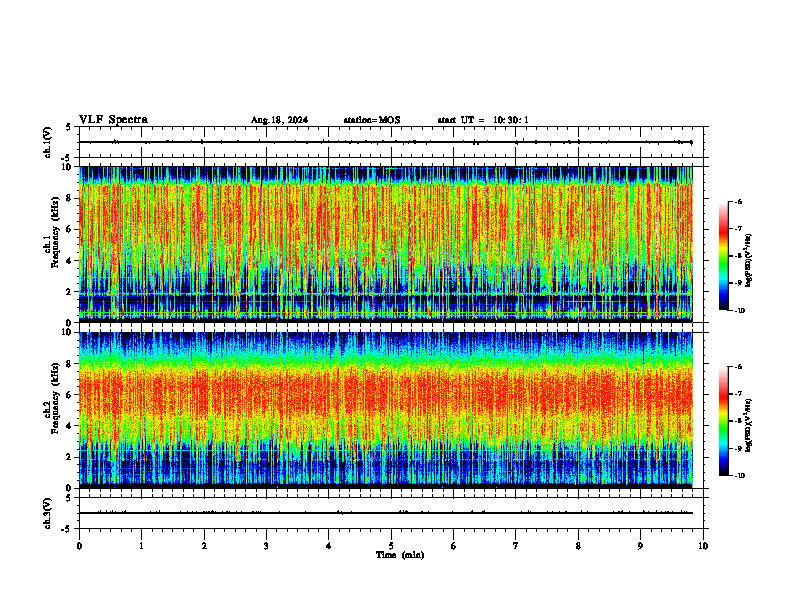Screen dimensions: 792x612
Task: Click time axis tick label '6'
Action: coord(454,546)
